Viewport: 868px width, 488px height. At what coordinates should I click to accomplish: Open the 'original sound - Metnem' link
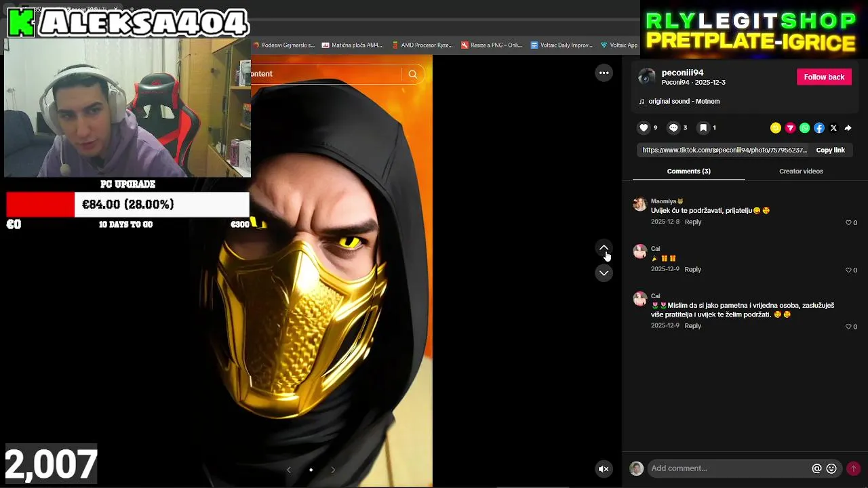(684, 101)
